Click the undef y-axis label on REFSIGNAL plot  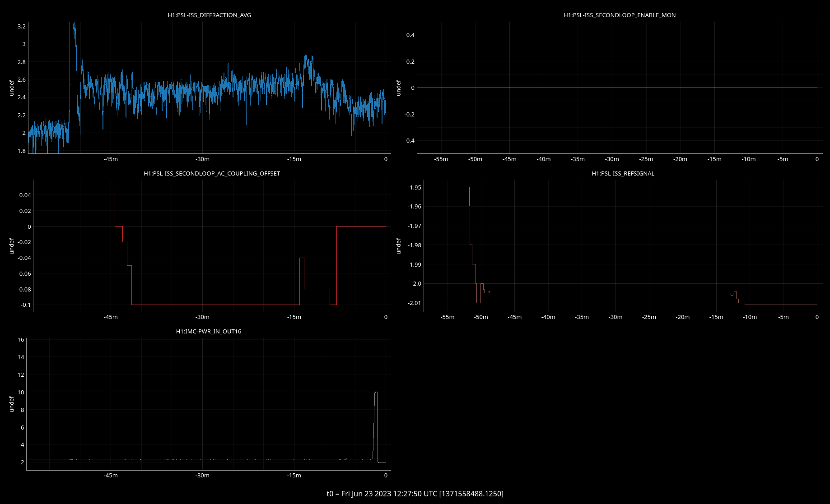click(398, 246)
